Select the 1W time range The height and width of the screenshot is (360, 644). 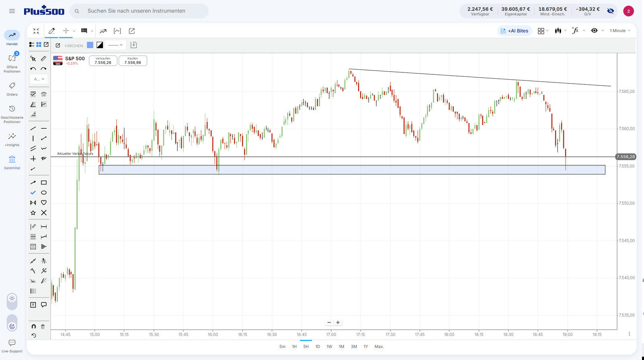point(329,346)
